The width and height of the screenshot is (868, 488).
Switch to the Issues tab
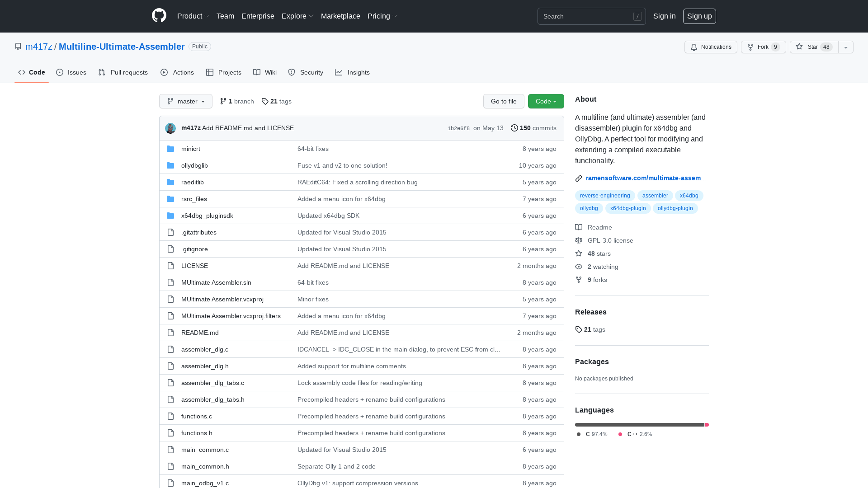coord(71,72)
